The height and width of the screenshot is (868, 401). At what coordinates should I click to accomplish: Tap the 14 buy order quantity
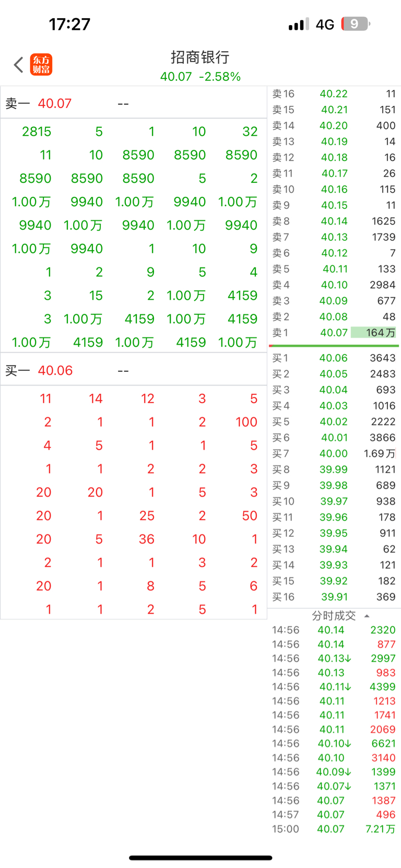click(x=96, y=399)
